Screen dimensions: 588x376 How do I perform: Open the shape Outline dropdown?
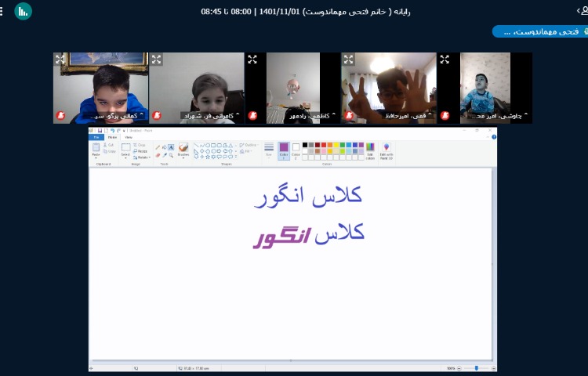coord(249,145)
